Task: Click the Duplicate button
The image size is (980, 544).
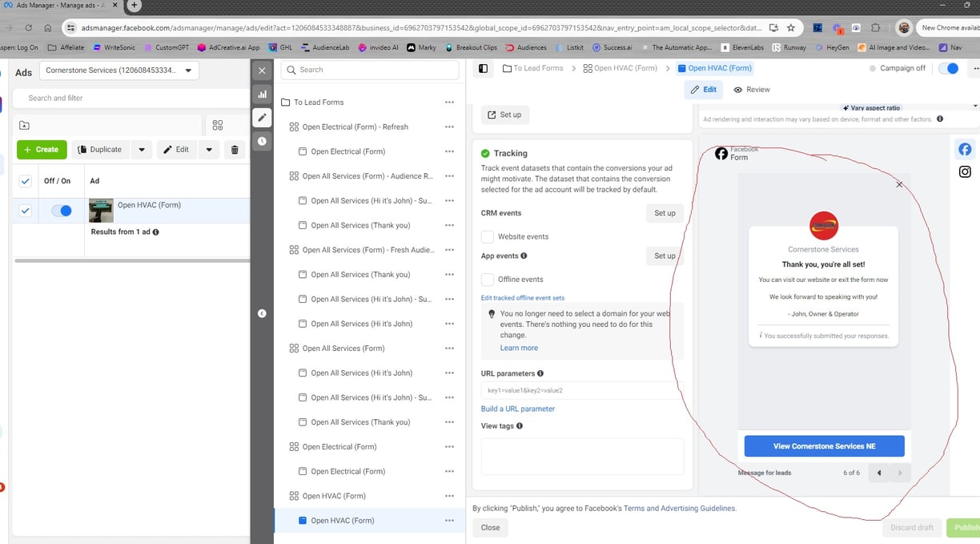Action: pyautogui.click(x=101, y=149)
